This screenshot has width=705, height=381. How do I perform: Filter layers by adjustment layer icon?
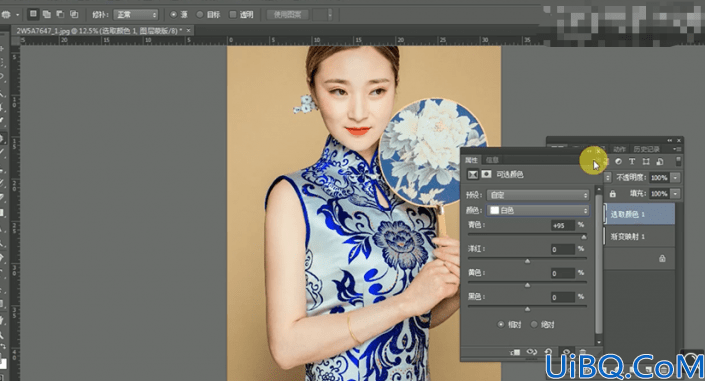618,161
